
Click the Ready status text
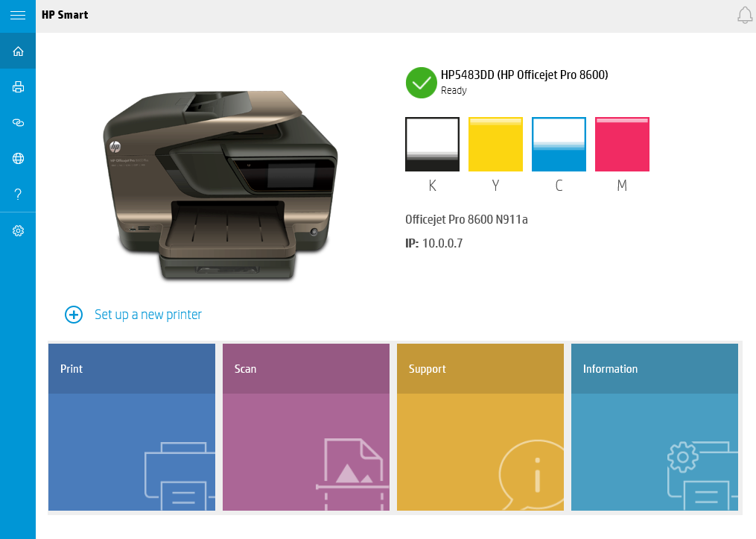[454, 90]
